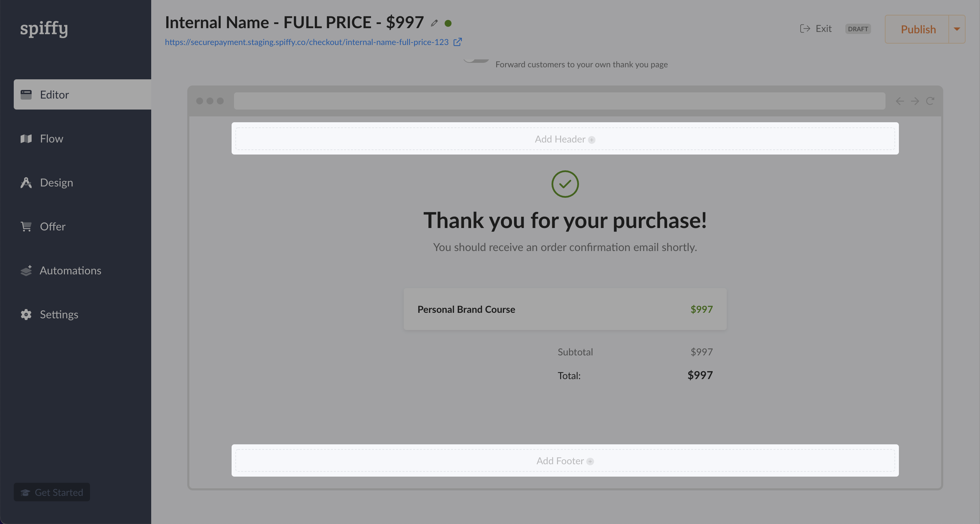980x524 pixels.
Task: Toggle forward customers to thank you page
Action: (476, 60)
